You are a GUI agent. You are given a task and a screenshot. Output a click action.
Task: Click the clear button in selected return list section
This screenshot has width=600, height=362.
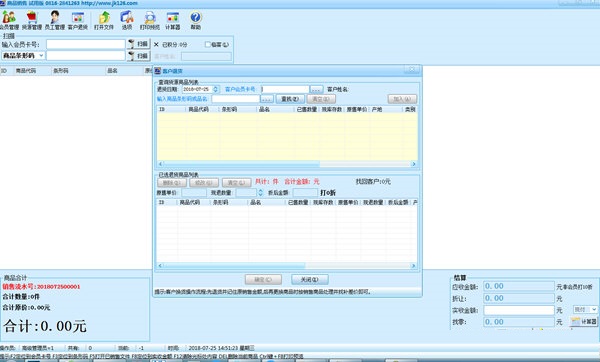coord(236,183)
